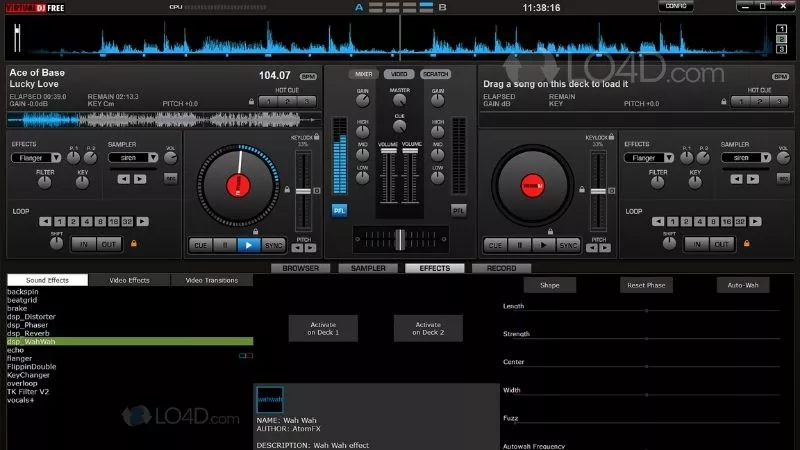Click the Strength effect slider

coord(641,338)
